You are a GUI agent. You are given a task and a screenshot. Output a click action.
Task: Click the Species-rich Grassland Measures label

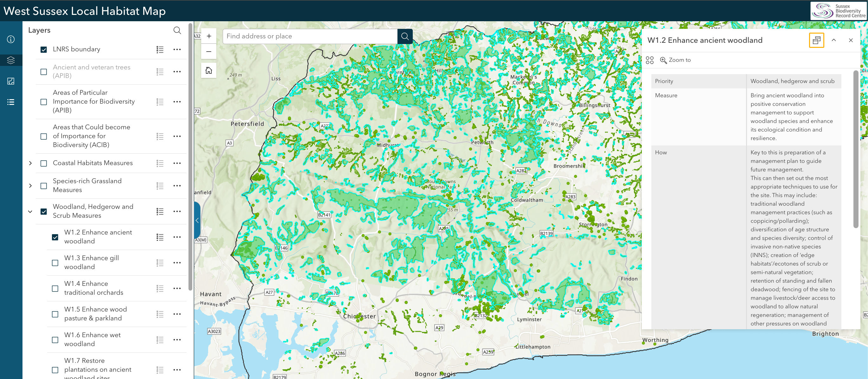click(87, 185)
